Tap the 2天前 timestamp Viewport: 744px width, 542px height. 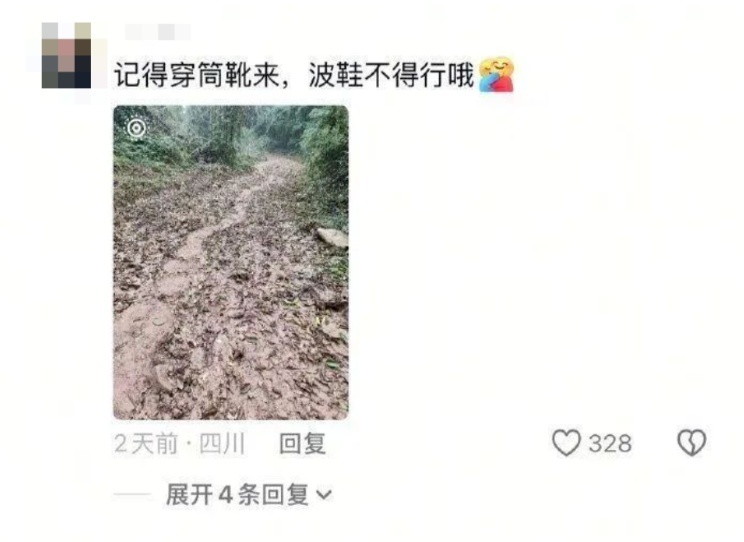point(146,444)
